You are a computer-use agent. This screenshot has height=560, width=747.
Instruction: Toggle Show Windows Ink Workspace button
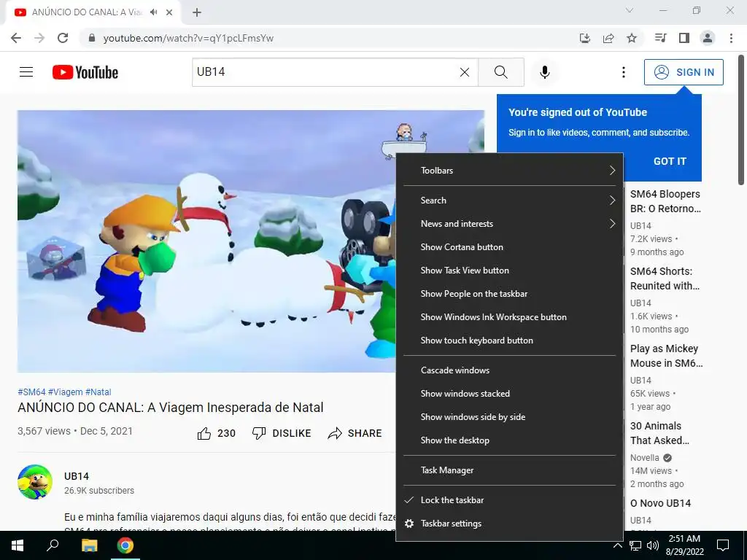pos(509,317)
